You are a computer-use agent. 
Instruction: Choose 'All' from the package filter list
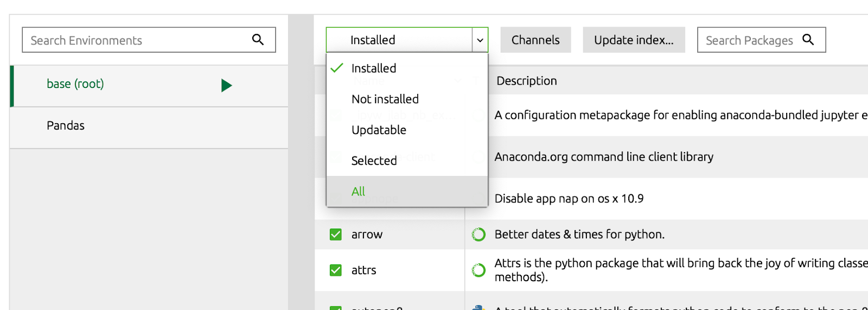[358, 192]
